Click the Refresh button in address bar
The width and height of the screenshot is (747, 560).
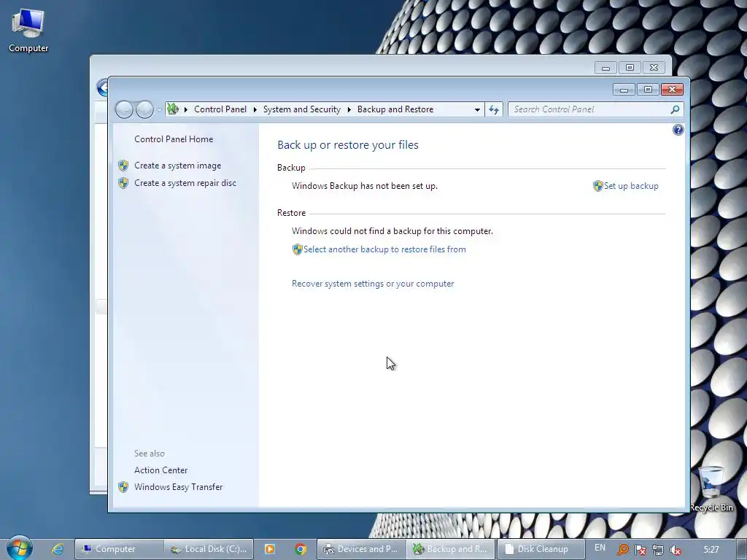click(x=494, y=109)
